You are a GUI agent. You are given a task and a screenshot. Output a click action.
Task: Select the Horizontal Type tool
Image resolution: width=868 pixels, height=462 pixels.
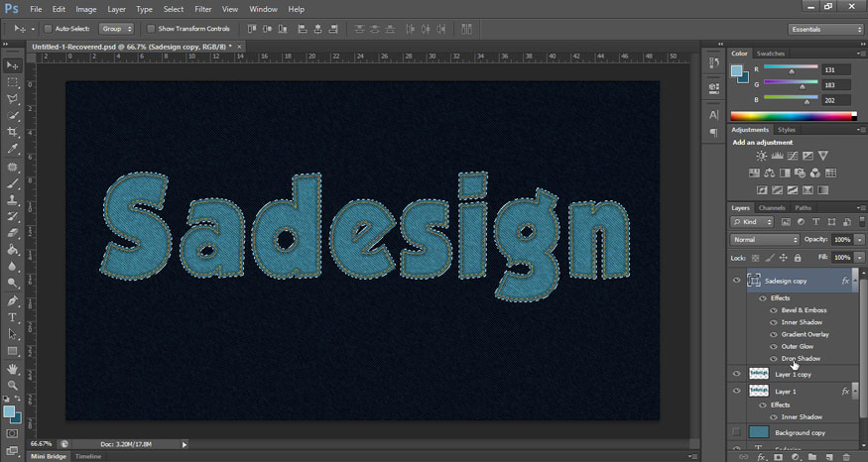point(12,317)
